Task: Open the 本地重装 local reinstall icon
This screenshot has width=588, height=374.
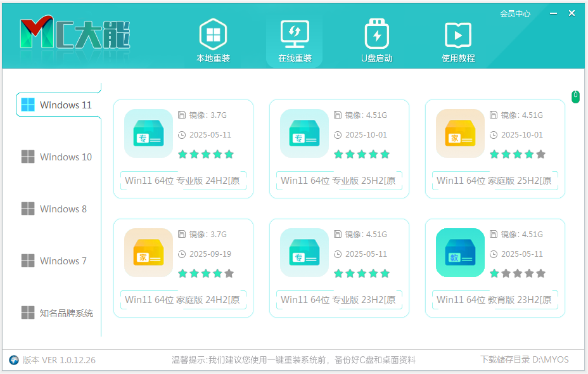Action: [213, 34]
